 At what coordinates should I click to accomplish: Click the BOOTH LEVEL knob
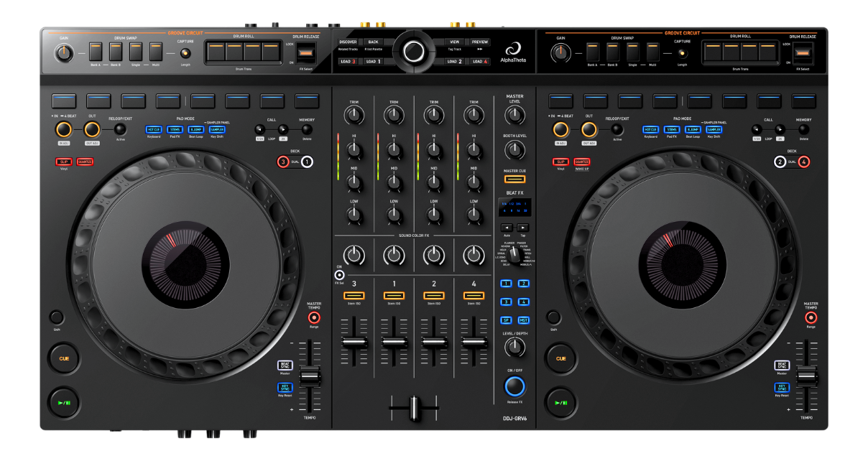coord(514,149)
